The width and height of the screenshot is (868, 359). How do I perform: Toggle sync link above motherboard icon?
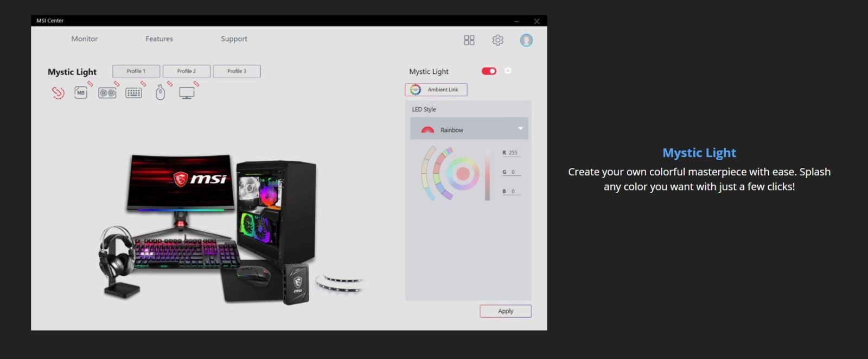(x=90, y=84)
